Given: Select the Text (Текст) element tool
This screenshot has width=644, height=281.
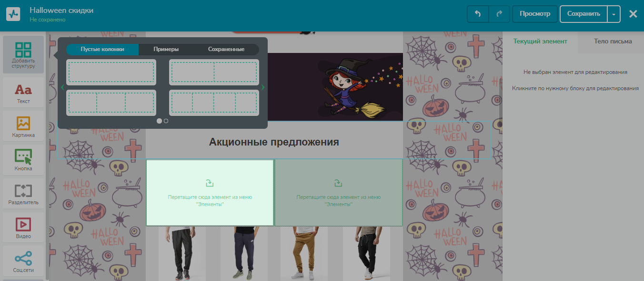Looking at the screenshot, I should click(x=23, y=93).
